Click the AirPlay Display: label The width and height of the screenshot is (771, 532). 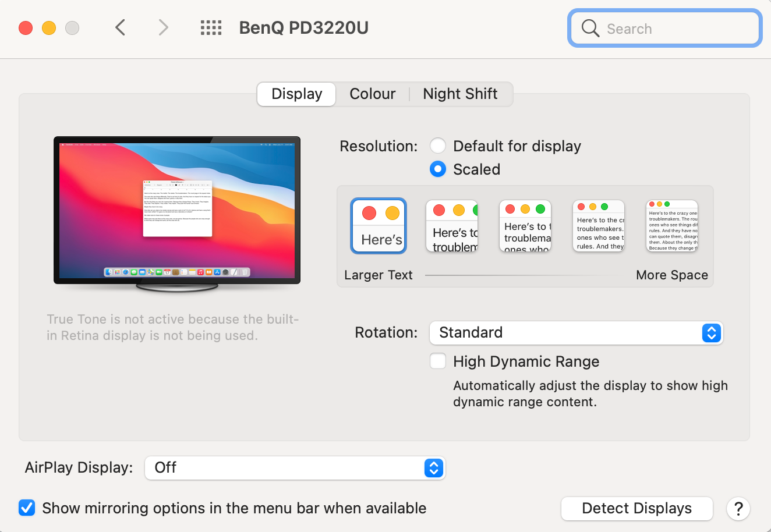point(79,467)
